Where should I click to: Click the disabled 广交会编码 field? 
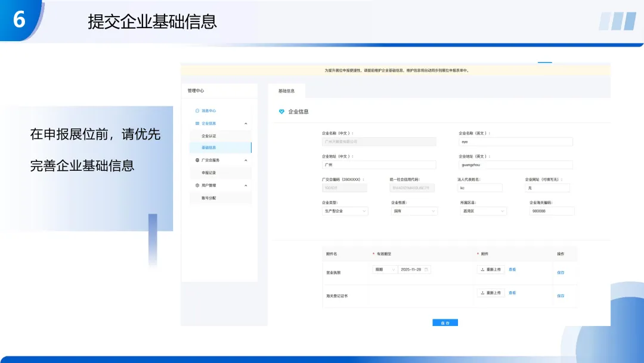click(345, 188)
